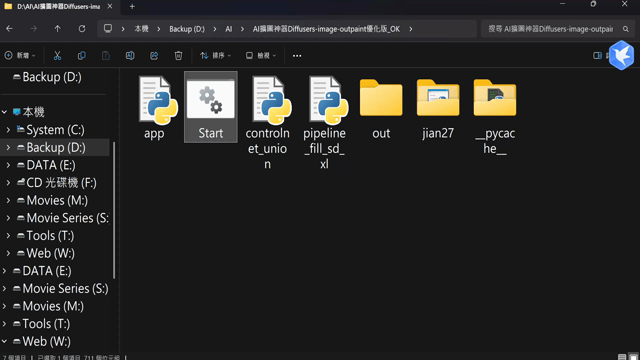Click the AI breadcrumb segment
The width and height of the screenshot is (640, 360).
coord(229,29)
